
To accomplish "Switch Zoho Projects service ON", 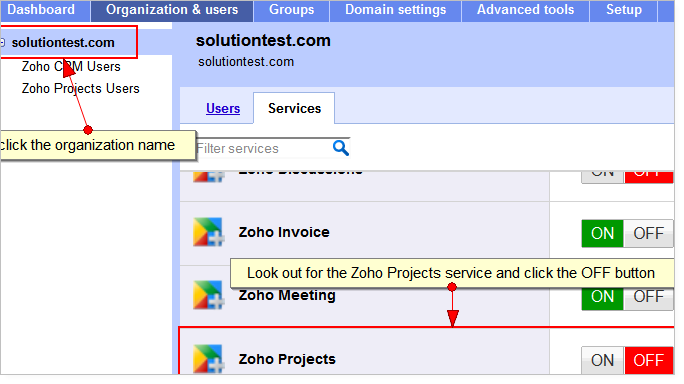I will 602,360.
